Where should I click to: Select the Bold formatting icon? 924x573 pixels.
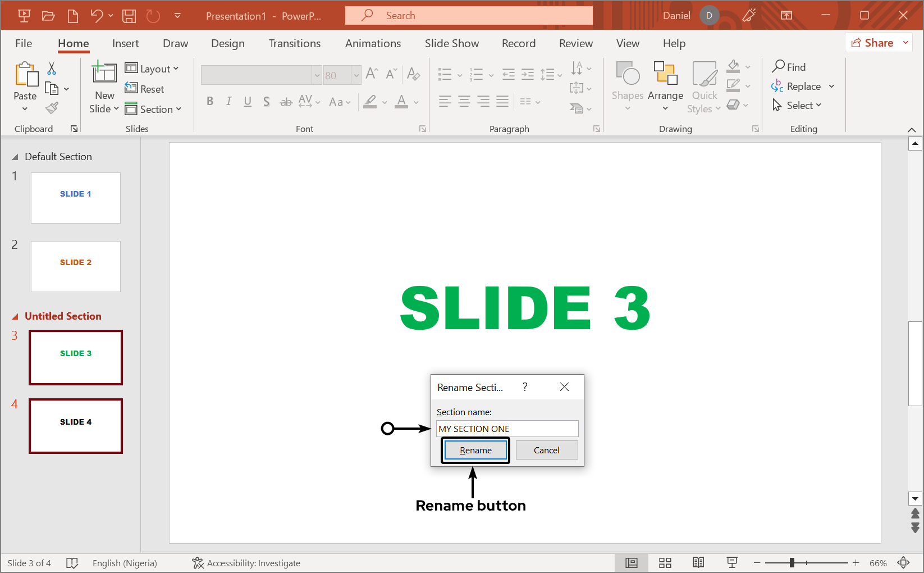coord(211,101)
